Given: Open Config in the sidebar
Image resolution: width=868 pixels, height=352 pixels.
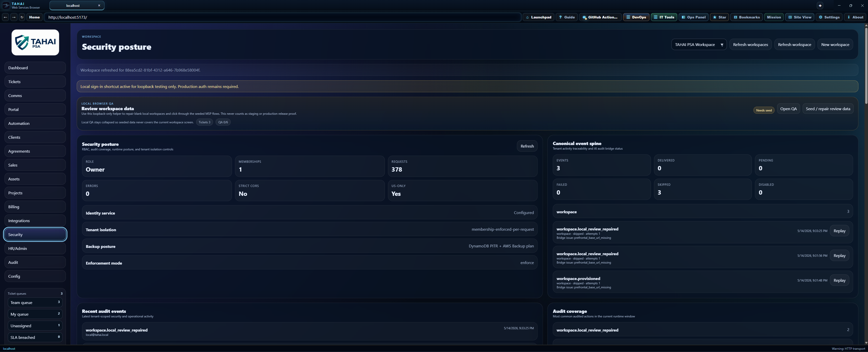Looking at the screenshot, I should pos(35,276).
